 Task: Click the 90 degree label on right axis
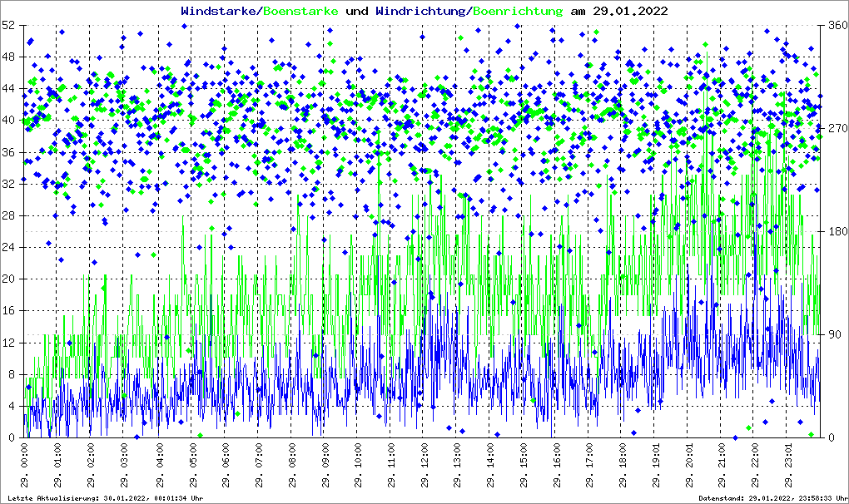point(832,334)
